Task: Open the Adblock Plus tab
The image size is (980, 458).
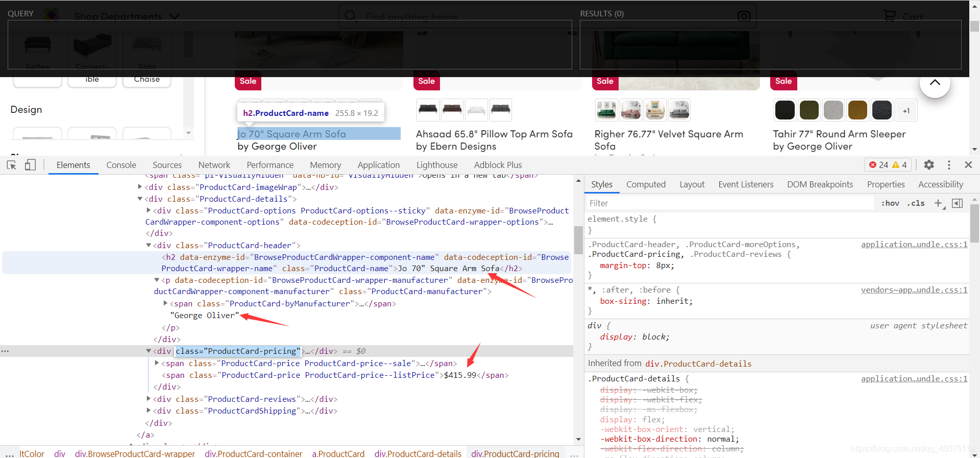Action: 498,165
